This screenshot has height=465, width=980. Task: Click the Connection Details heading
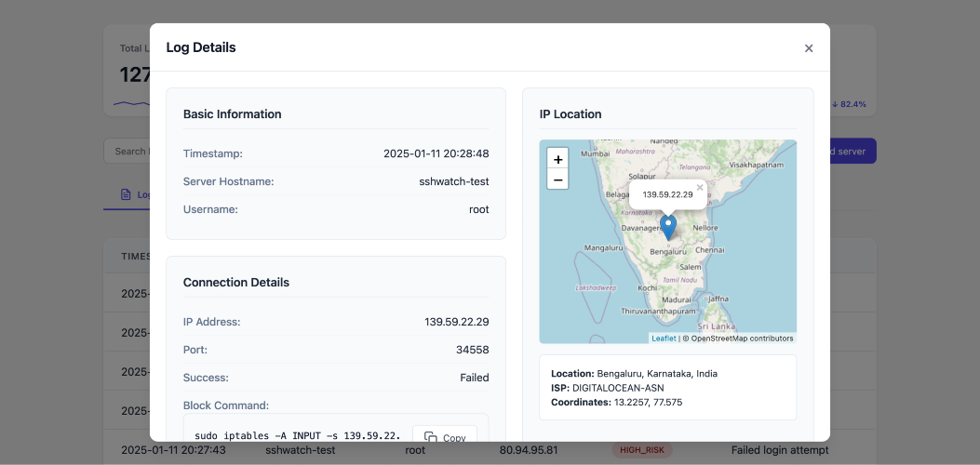click(x=236, y=283)
